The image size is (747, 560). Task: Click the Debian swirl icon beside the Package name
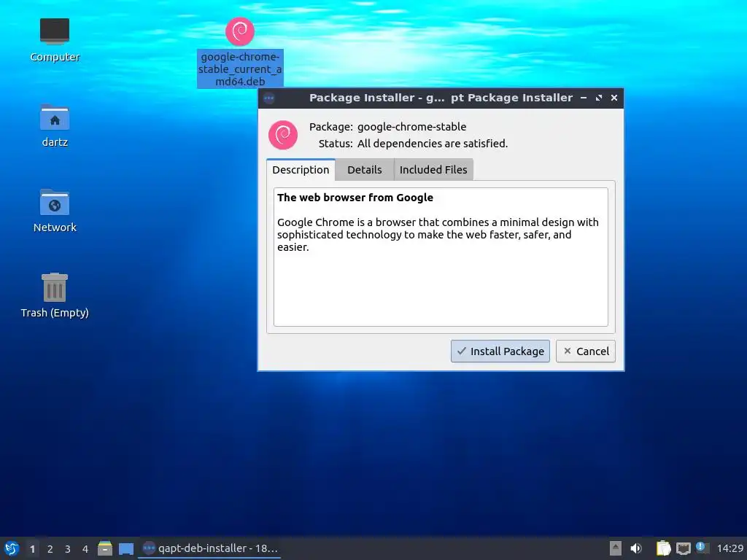pos(283,135)
